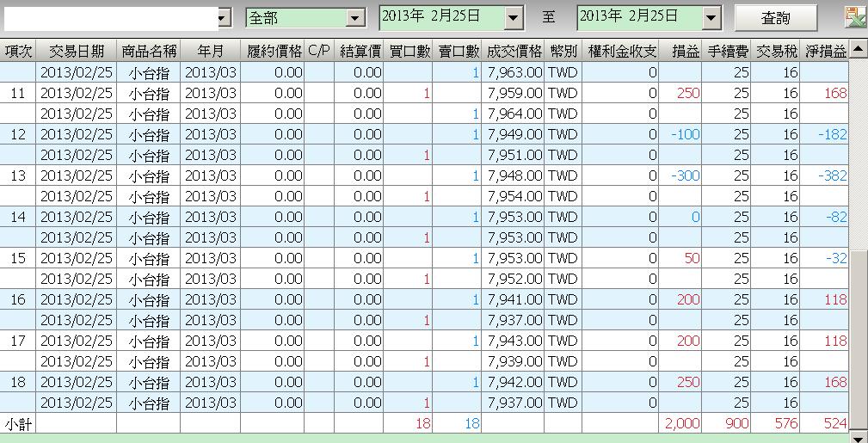Select row number 18
The image size is (868, 443).
(18, 382)
